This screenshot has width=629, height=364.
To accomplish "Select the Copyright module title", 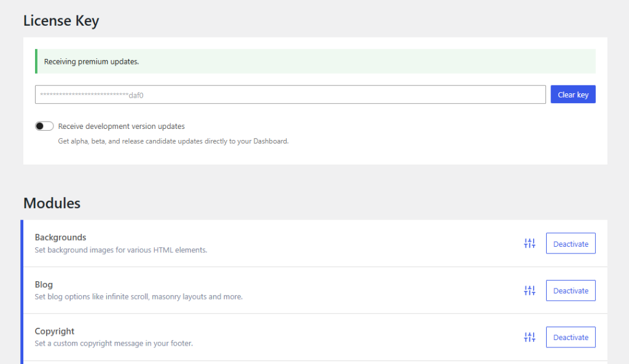I will (x=55, y=331).
